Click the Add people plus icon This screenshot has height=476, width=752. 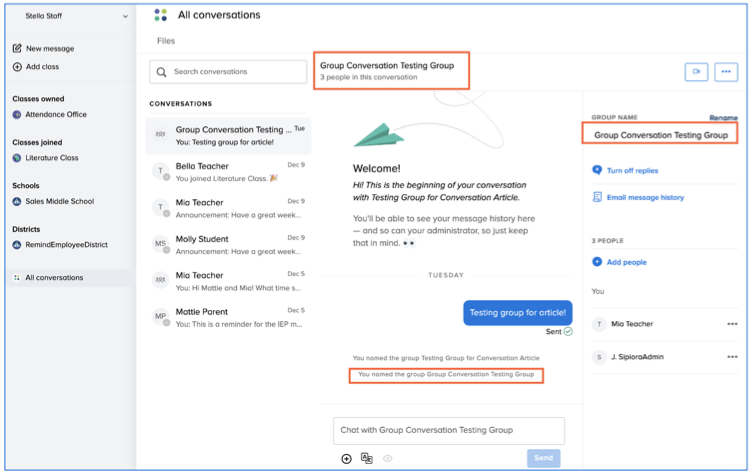pos(597,262)
